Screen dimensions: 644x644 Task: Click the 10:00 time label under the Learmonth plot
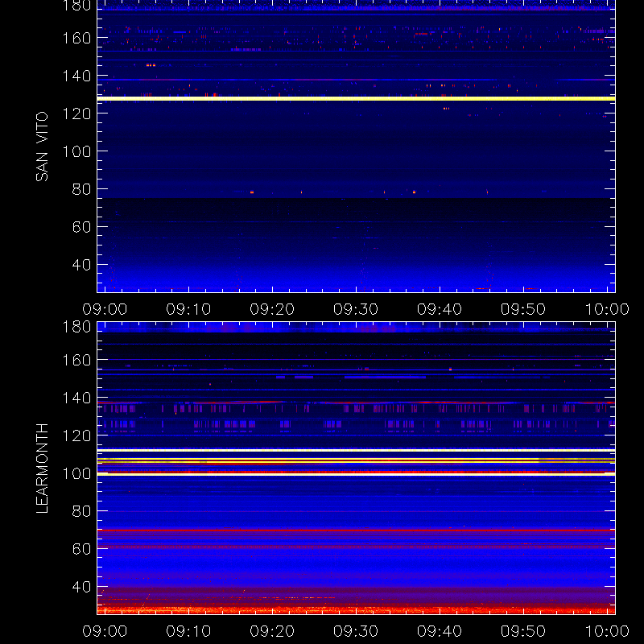(x=607, y=631)
